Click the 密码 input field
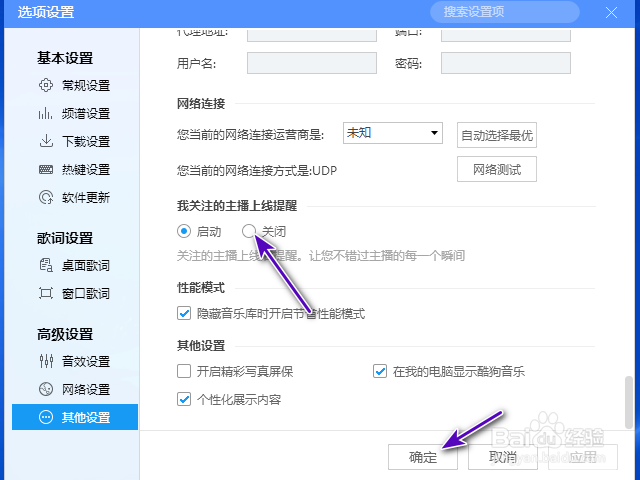This screenshot has height=480, width=640. [506, 63]
